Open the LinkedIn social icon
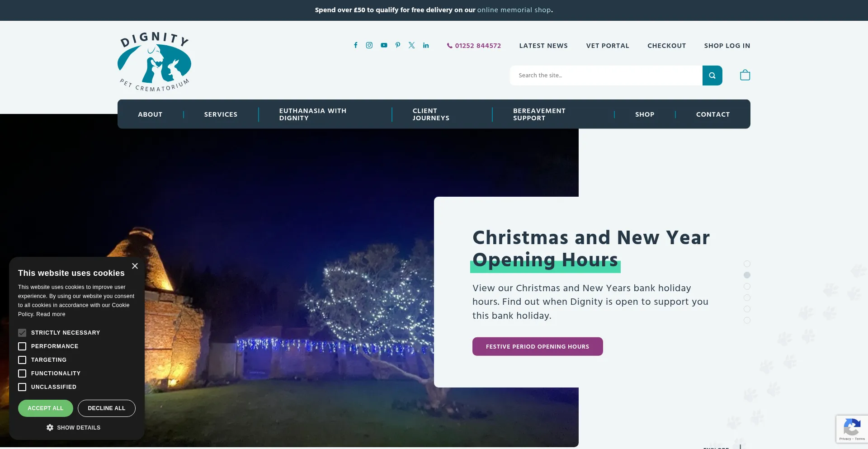 (425, 45)
